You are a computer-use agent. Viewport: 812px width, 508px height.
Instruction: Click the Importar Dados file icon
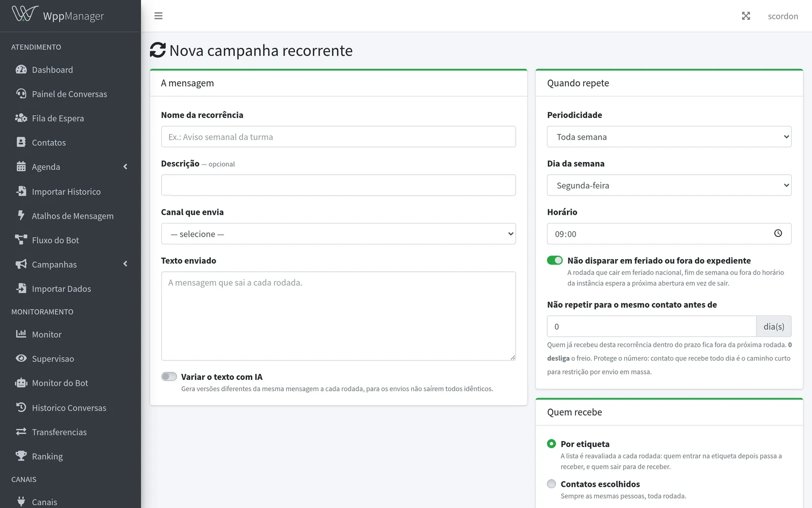21,289
